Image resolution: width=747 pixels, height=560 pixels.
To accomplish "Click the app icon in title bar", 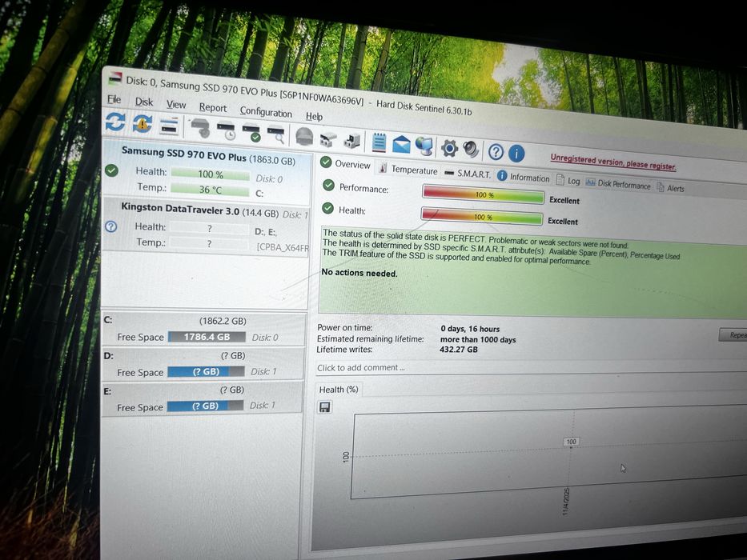I will (x=114, y=78).
